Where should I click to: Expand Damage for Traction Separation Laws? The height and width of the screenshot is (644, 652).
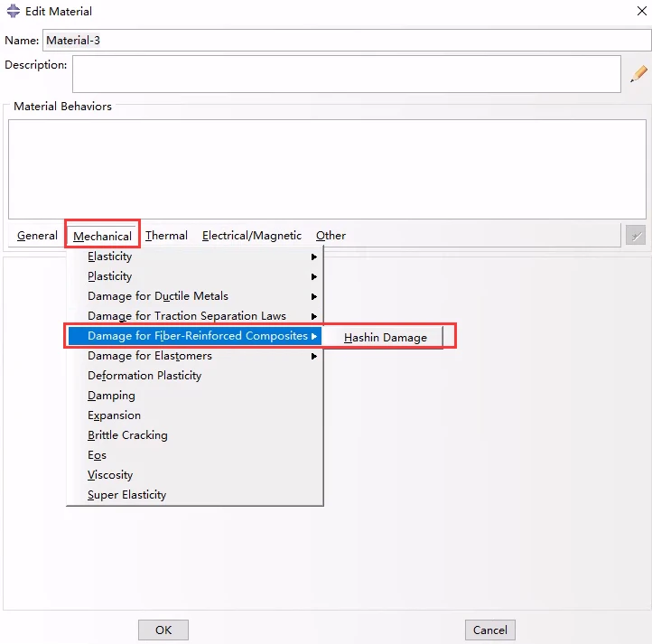point(195,316)
